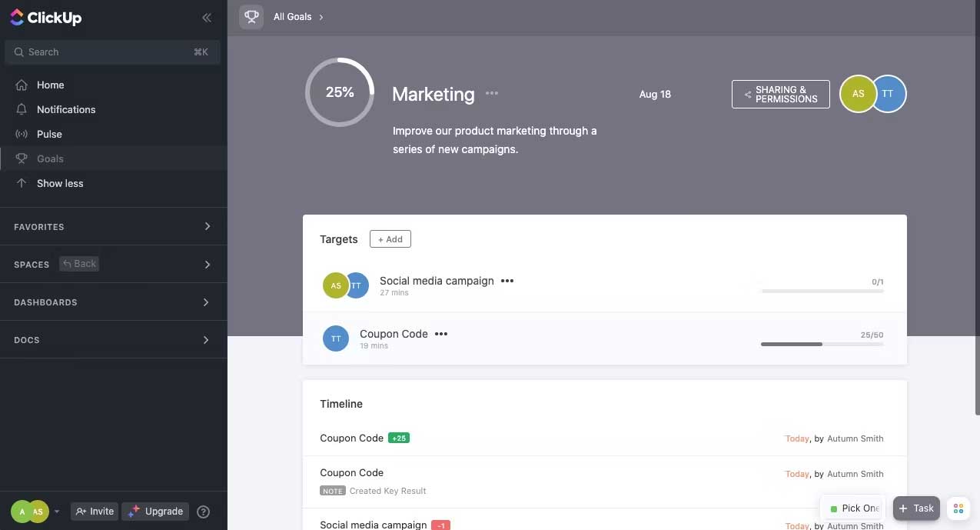
Task: Open Notifications in sidebar
Action: (66, 109)
